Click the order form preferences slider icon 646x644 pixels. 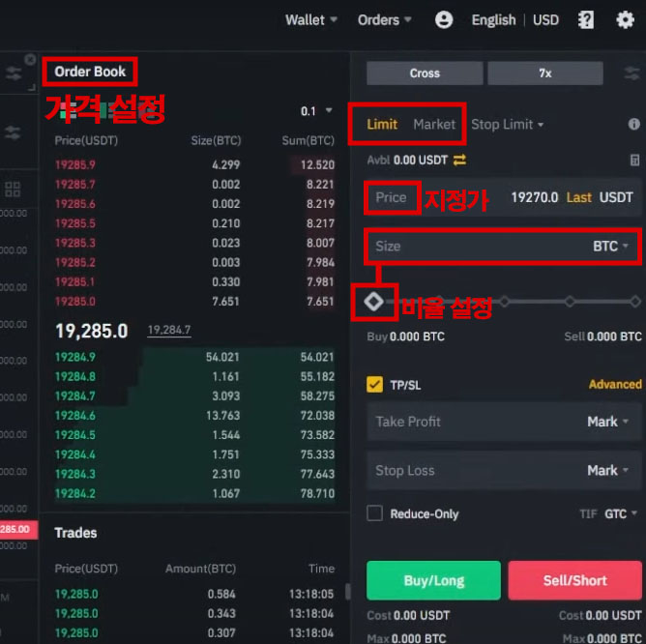click(623, 73)
